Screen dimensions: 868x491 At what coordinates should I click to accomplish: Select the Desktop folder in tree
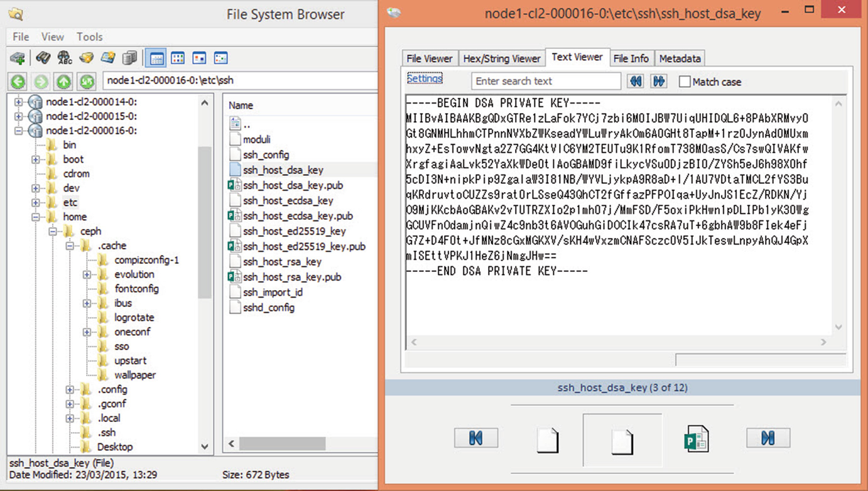(114, 447)
